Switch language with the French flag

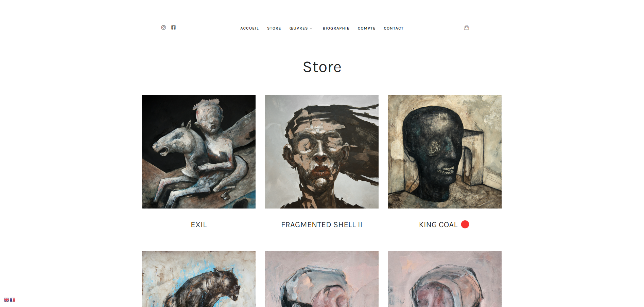coord(13,300)
